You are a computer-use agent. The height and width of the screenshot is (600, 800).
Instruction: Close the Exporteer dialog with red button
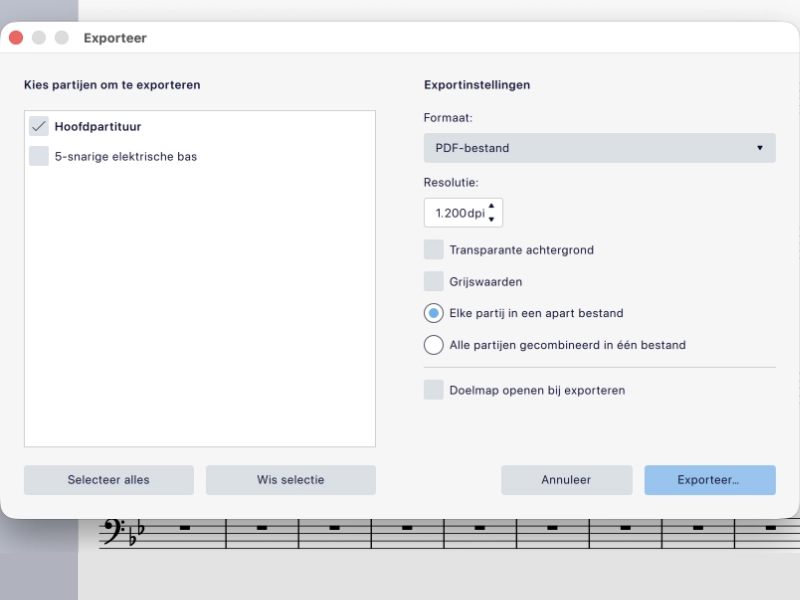click(x=16, y=38)
